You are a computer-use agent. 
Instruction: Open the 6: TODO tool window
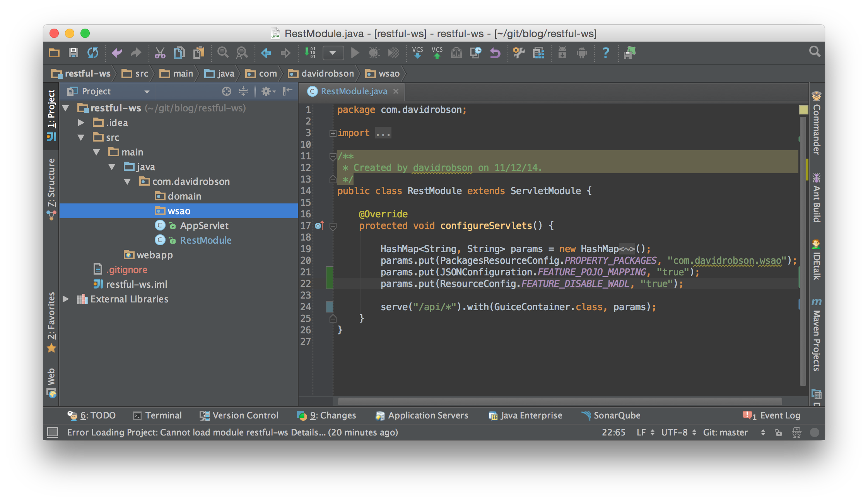[92, 415]
